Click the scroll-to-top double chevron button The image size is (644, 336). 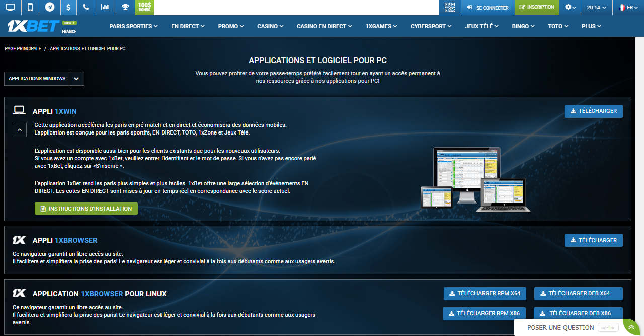click(631, 327)
